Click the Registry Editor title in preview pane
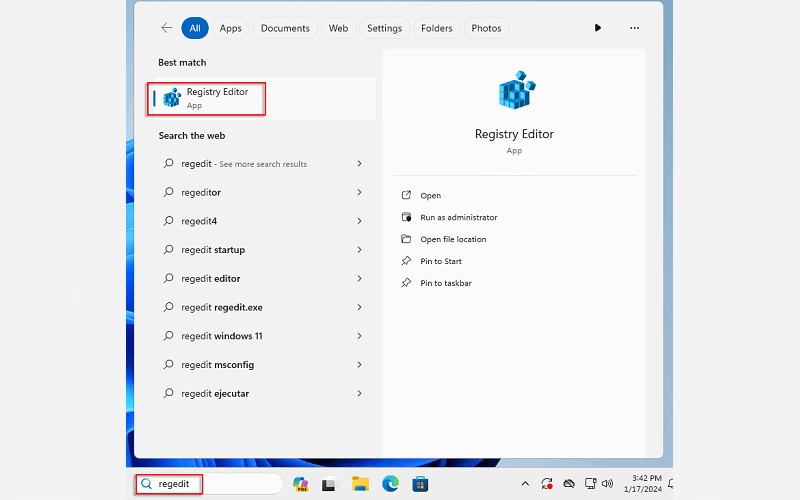Image resolution: width=800 pixels, height=500 pixels. click(x=514, y=134)
